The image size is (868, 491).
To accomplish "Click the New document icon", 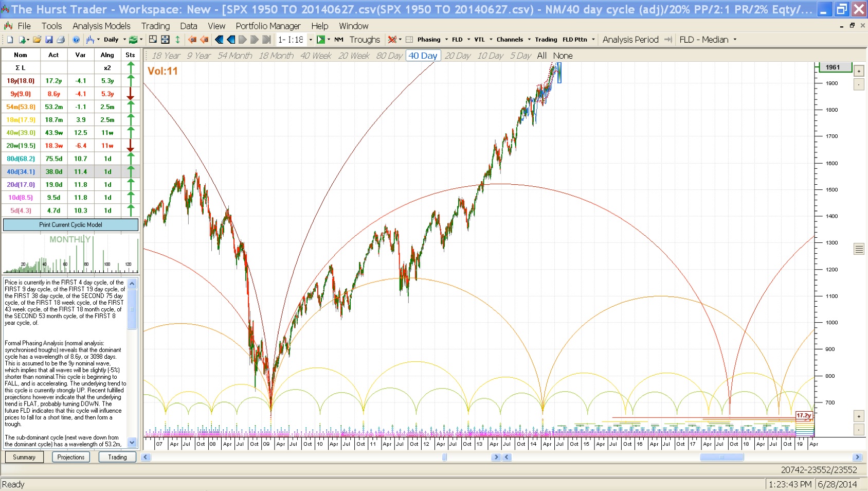I will [10, 40].
